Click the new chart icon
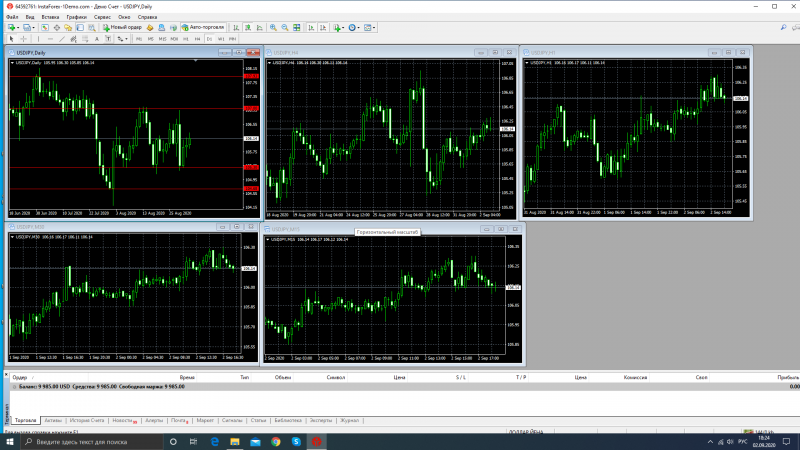The height and width of the screenshot is (450, 800). 11,28
